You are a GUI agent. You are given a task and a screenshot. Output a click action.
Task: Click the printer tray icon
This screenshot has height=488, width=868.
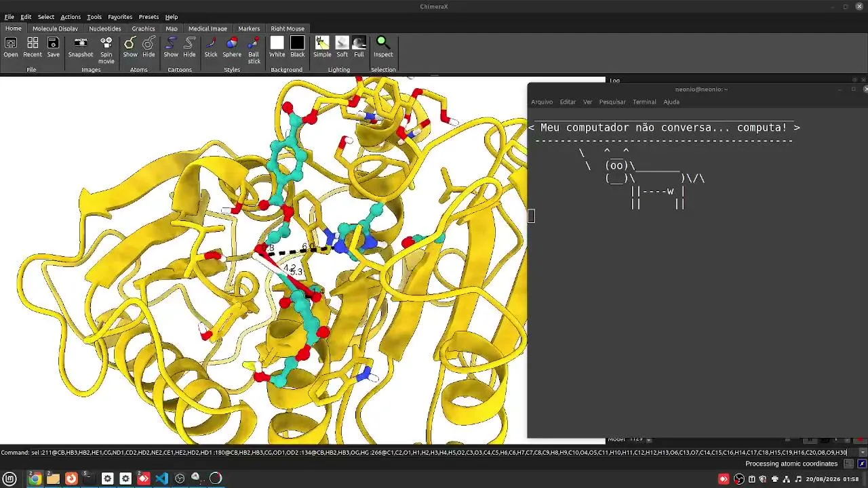775,479
